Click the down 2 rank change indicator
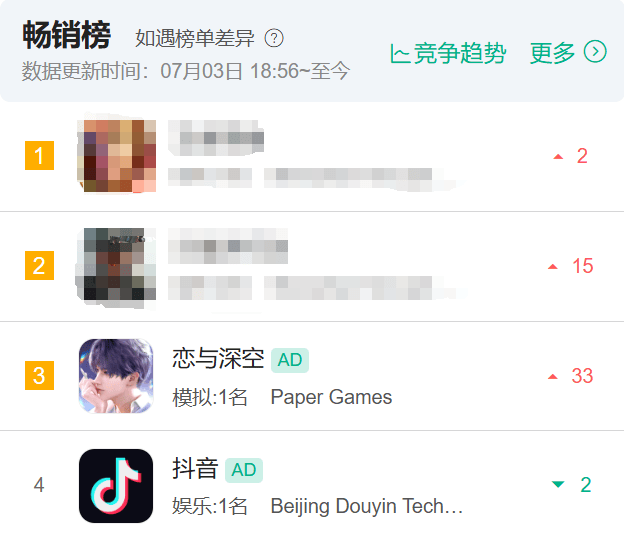The image size is (624, 534). [x=571, y=485]
